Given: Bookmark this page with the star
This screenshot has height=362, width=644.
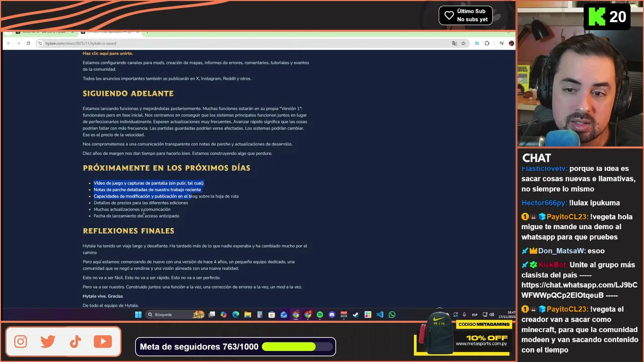Looking at the screenshot, I should coord(463,43).
